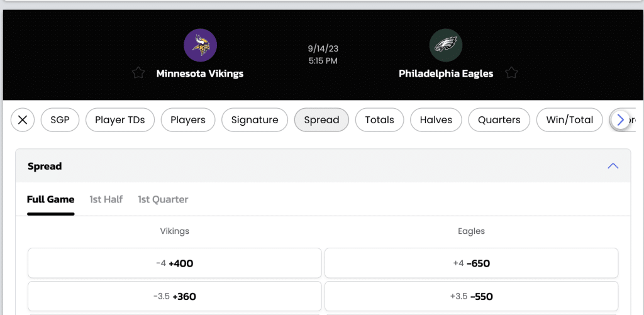Screen dimensions: 644x315
Task: Select the Totals filter chip
Action: pyautogui.click(x=379, y=120)
